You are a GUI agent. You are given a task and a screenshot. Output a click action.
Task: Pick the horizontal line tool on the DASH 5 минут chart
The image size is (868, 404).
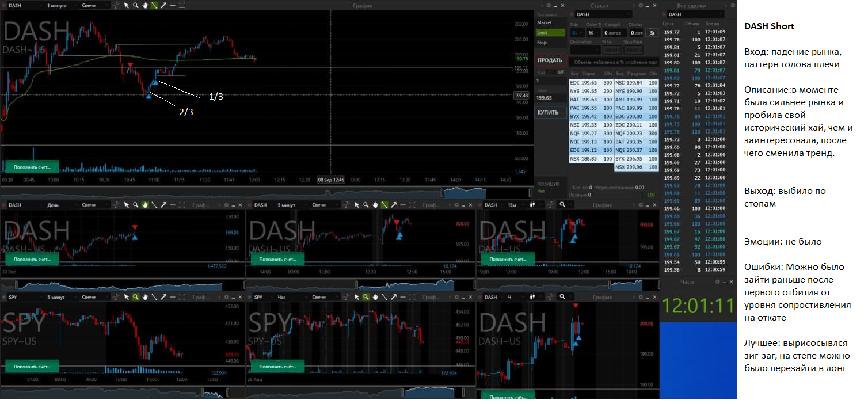click(403, 205)
